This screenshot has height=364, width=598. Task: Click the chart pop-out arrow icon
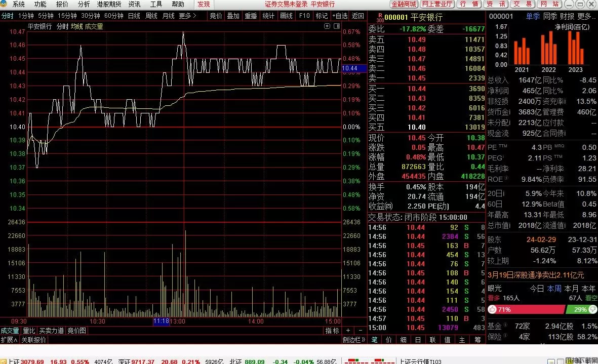(327, 26)
